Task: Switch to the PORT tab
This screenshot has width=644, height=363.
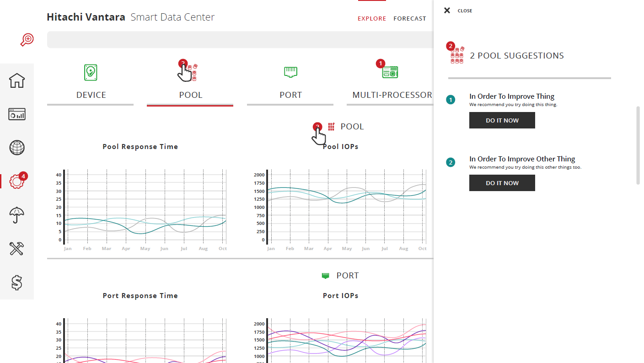Action: [290, 82]
